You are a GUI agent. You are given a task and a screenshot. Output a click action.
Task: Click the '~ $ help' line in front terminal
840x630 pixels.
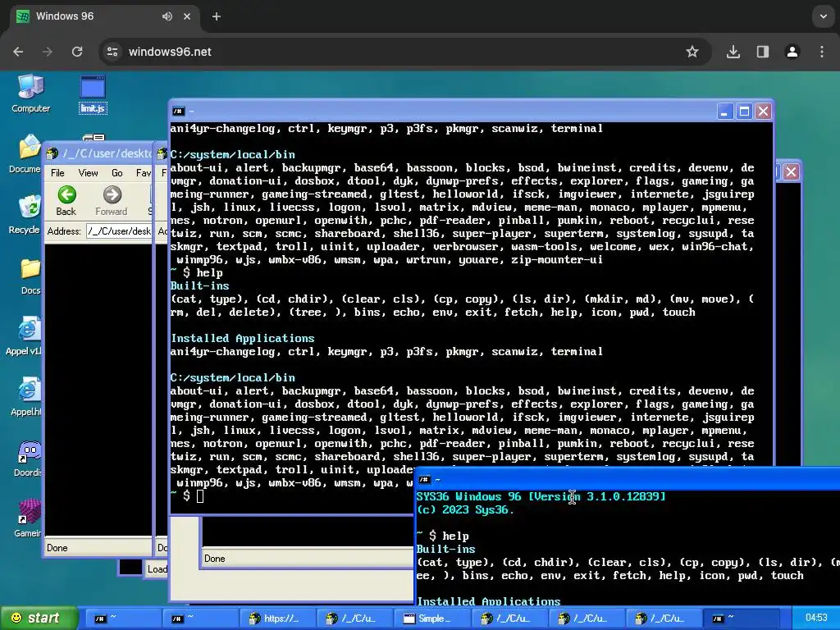(442, 536)
